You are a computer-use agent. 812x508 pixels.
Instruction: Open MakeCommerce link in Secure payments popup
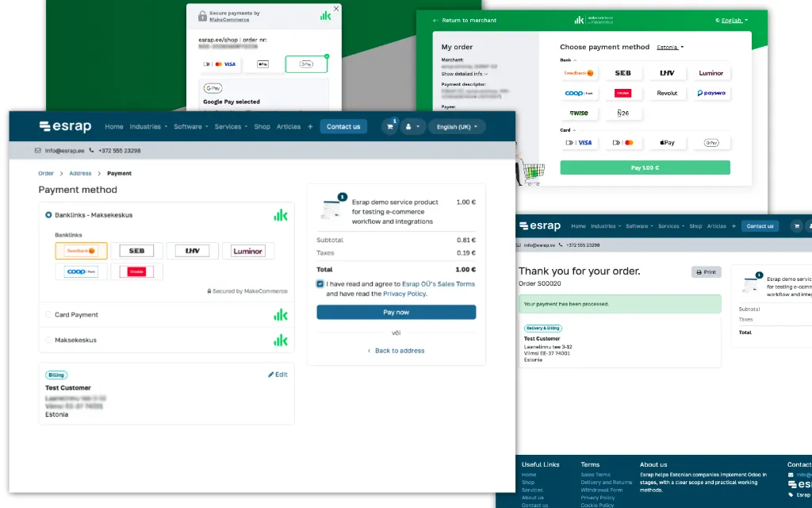point(229,20)
